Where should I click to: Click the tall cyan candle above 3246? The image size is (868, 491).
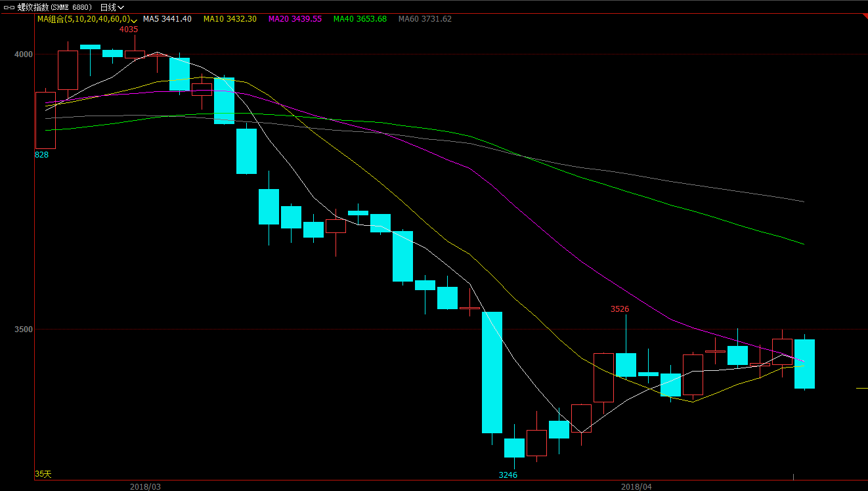point(492,372)
